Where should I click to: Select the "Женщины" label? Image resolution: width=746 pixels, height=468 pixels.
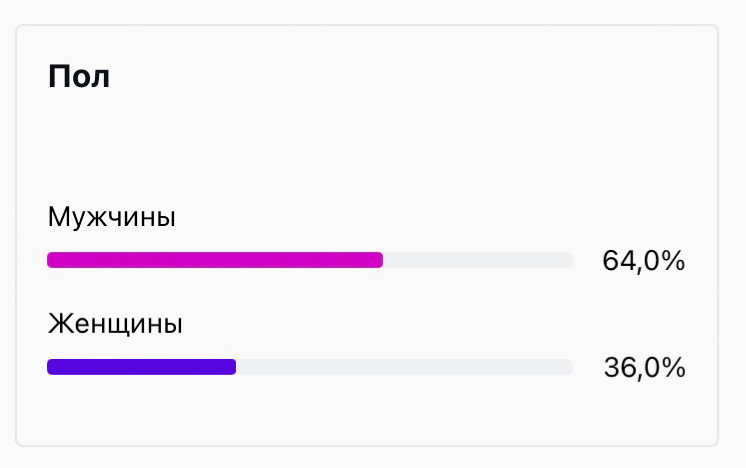(115, 324)
